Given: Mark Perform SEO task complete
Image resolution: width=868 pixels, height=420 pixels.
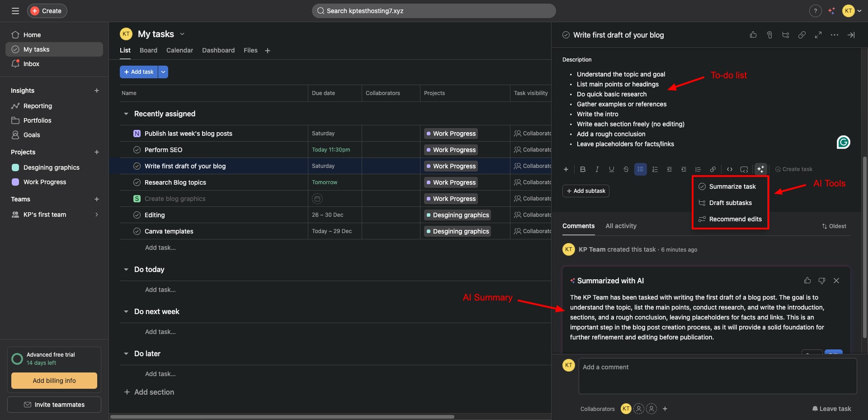Looking at the screenshot, I should [137, 150].
